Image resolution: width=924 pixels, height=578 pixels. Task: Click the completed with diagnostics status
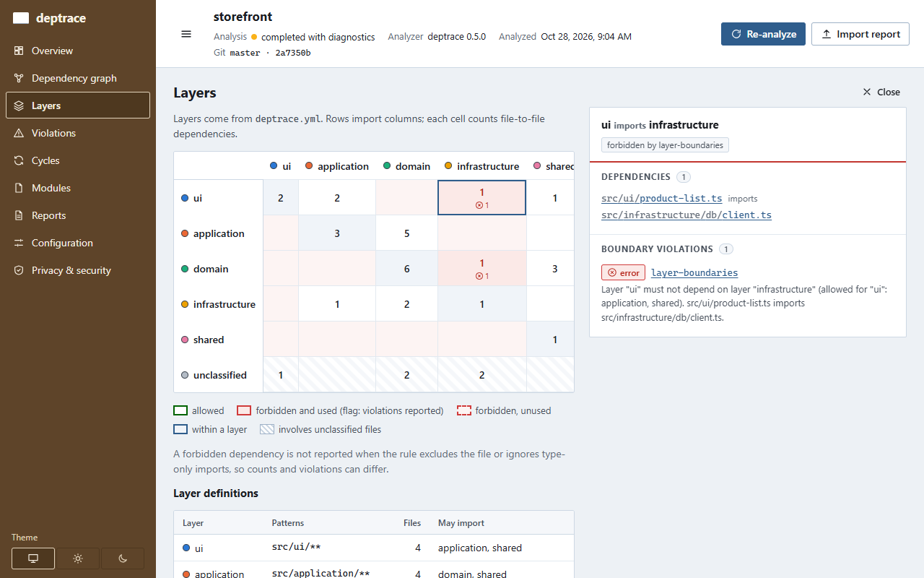pos(313,36)
